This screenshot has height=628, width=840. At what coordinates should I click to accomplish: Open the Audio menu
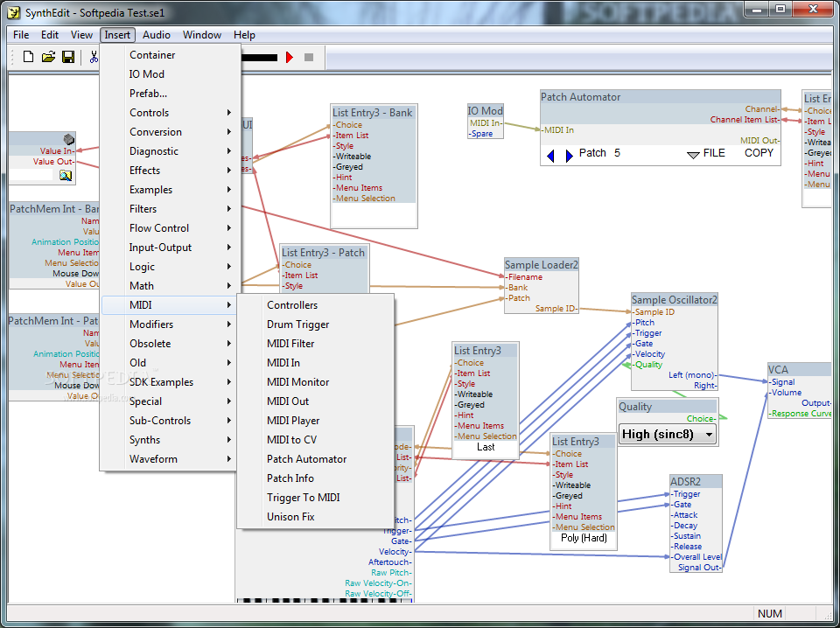(157, 35)
